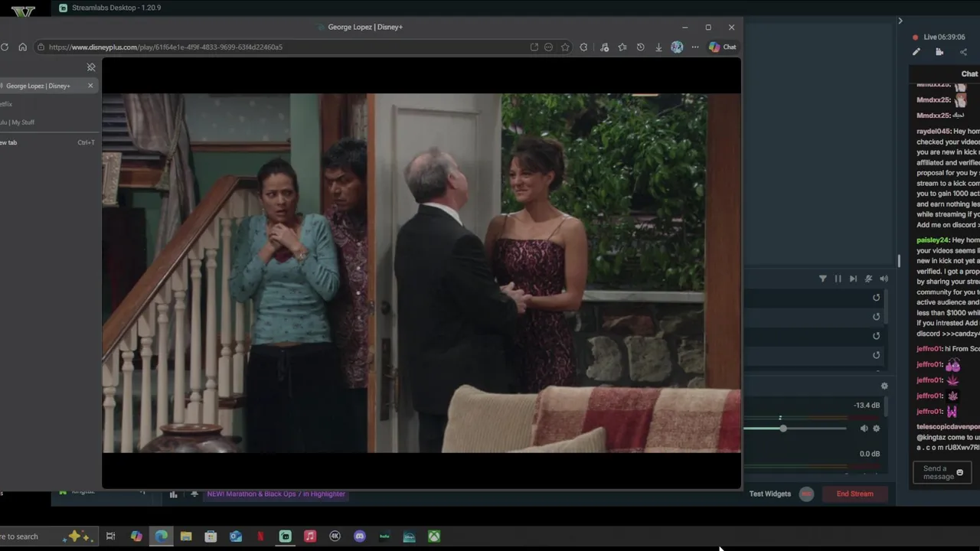Click the Disney+ video player

[421, 272]
